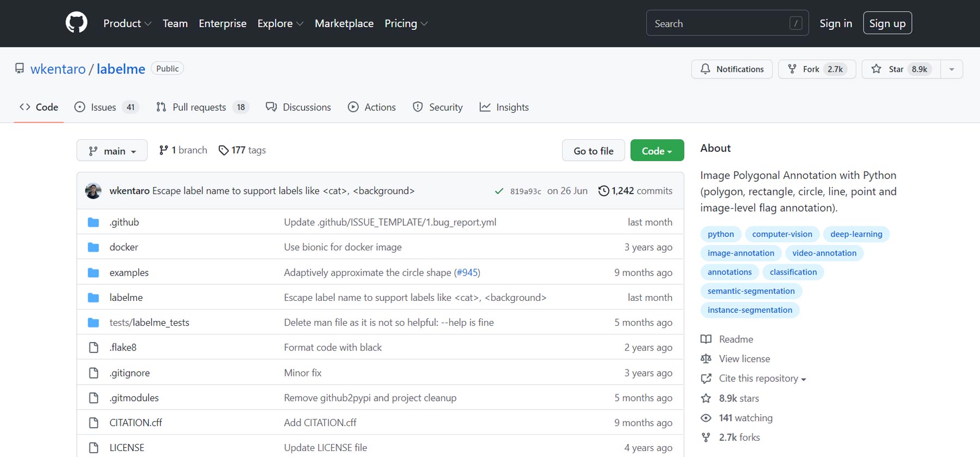Click the folder icon for examples

pos(94,273)
